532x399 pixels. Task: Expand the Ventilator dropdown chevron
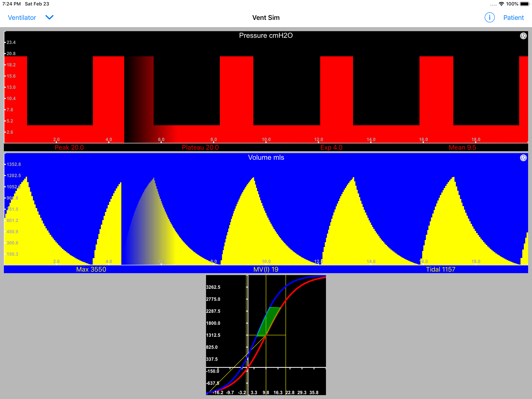(x=49, y=17)
